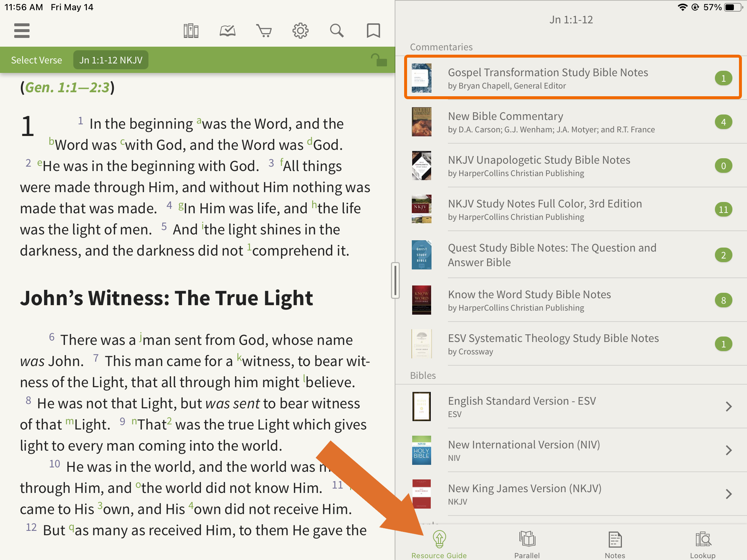747x560 pixels.
Task: Open NKJV Unapologetic Study Bible Notes
Action: pos(571,166)
